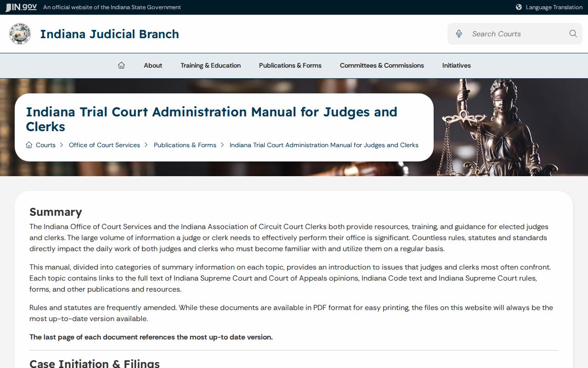Follow Office of Court Services breadcrumb

[x=104, y=145]
